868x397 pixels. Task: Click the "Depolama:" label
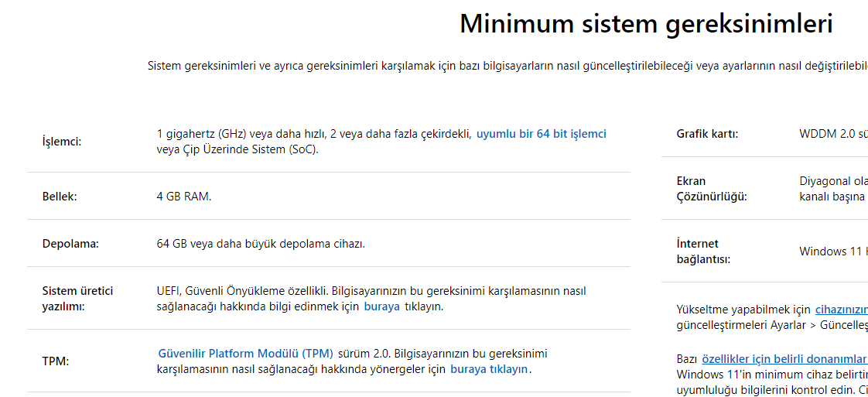(x=70, y=244)
